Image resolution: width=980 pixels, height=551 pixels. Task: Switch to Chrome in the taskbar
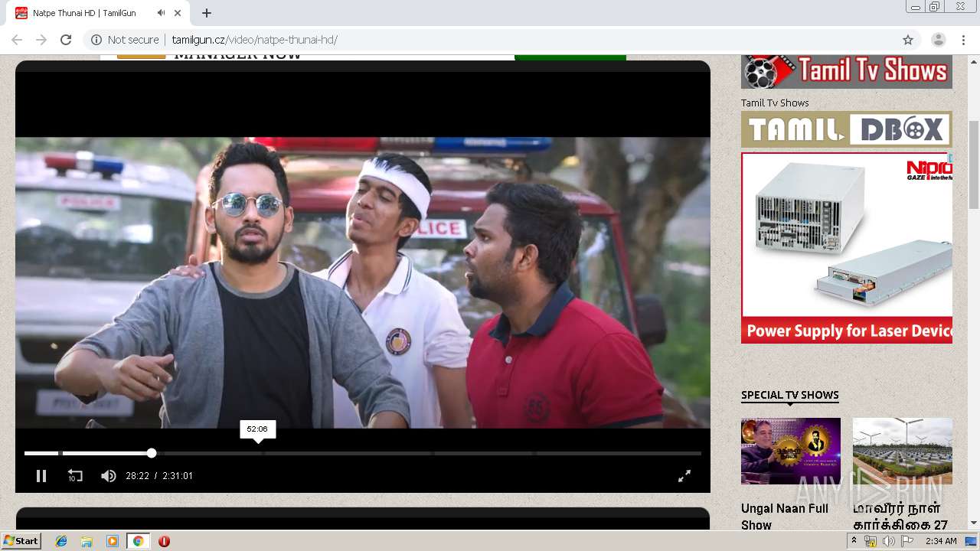point(139,541)
